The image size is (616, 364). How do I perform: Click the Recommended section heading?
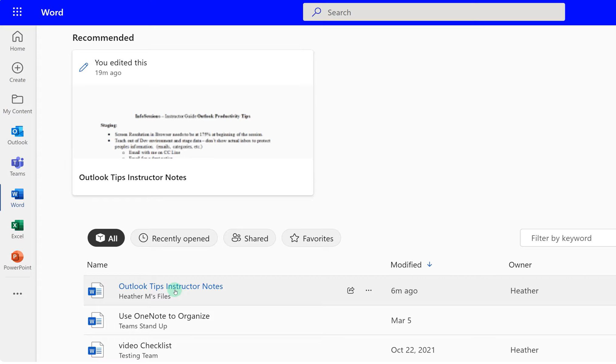coord(103,38)
